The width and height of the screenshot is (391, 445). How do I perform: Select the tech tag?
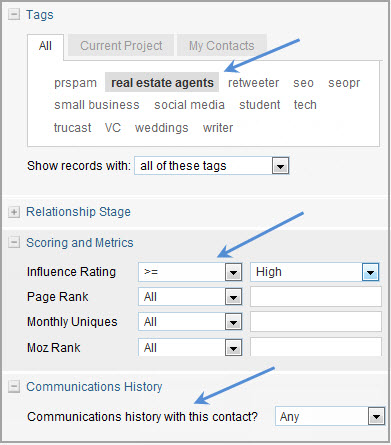click(305, 105)
